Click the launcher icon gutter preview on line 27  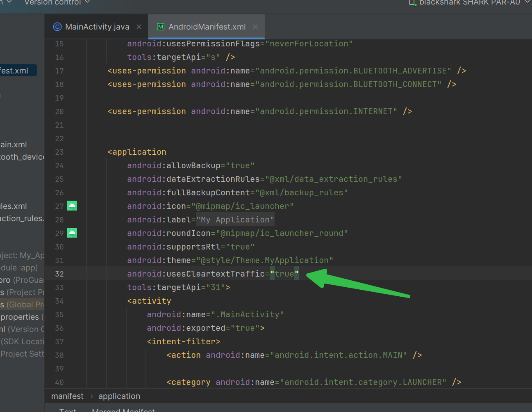pos(72,206)
